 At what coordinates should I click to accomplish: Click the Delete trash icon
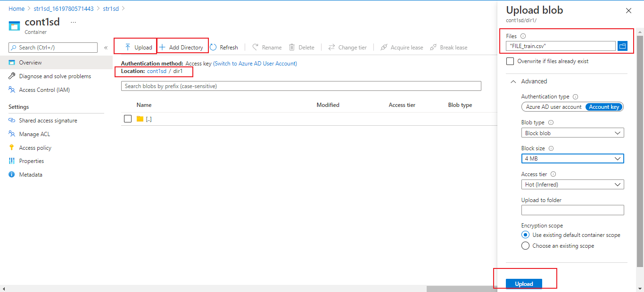click(x=292, y=47)
